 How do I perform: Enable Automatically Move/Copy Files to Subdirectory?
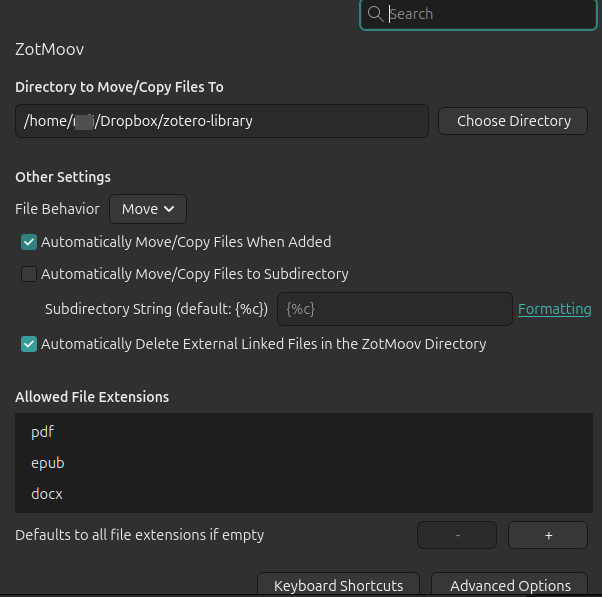coord(29,274)
